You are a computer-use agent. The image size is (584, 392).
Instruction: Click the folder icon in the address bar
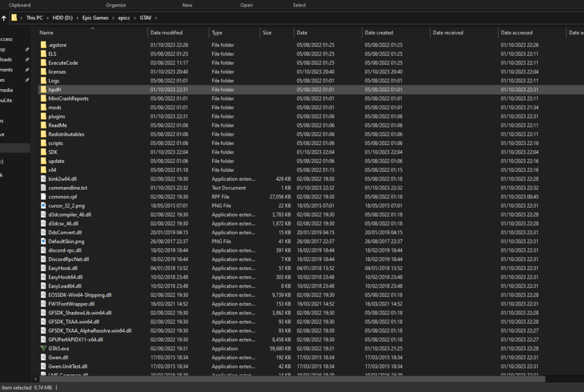click(x=15, y=17)
